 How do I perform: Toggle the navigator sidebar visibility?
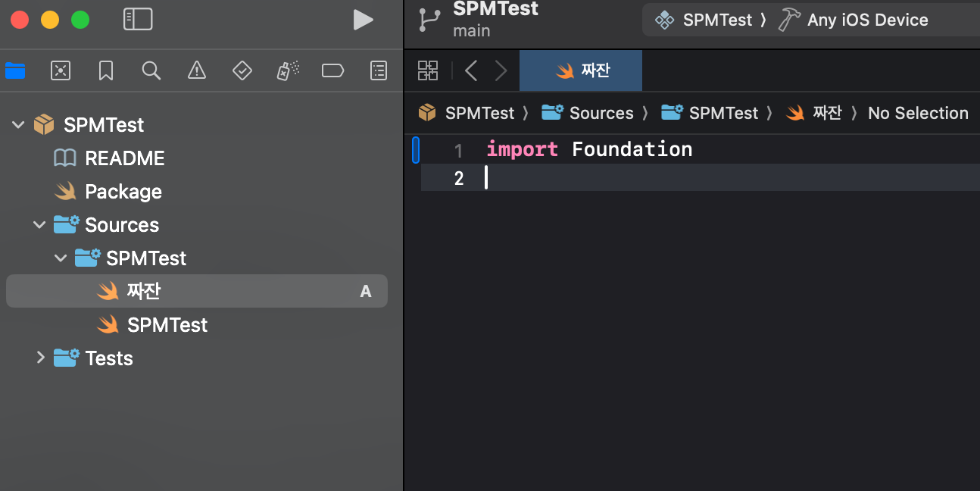click(x=138, y=20)
